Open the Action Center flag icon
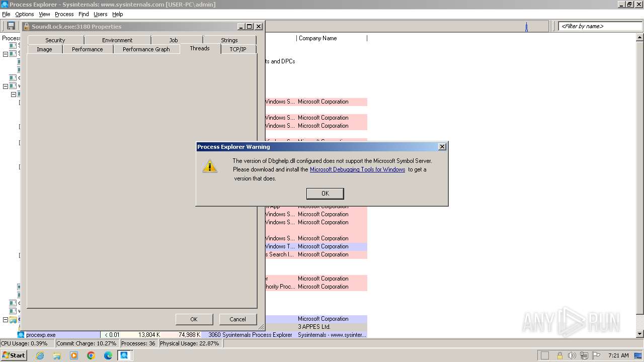The height and width of the screenshot is (362, 644). pos(596,355)
